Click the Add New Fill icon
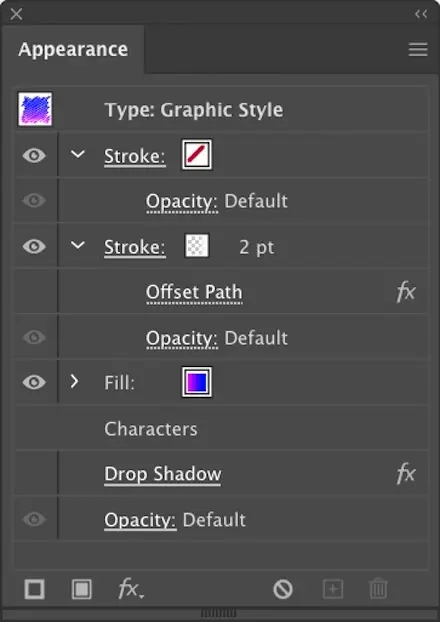 pyautogui.click(x=82, y=589)
